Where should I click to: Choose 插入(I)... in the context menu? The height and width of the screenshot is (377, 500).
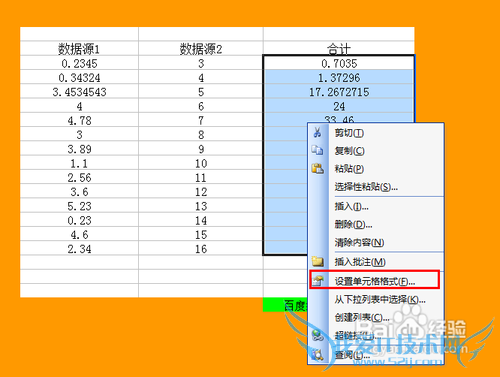coord(376,207)
